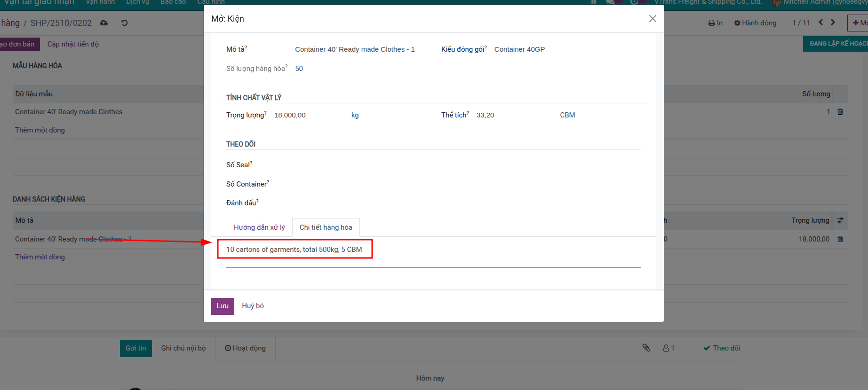868x390 pixels.
Task: Click Huỷ bỏ to cancel
Action: coord(253,306)
